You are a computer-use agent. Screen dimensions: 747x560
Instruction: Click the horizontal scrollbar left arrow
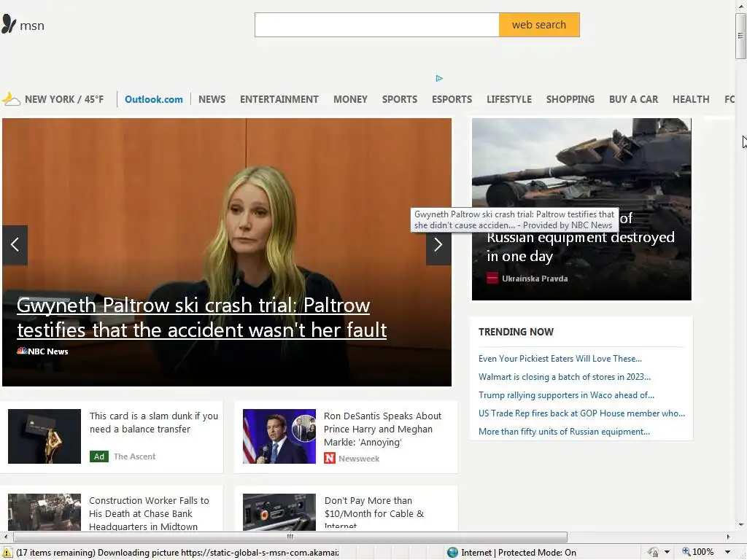click(x=5, y=537)
